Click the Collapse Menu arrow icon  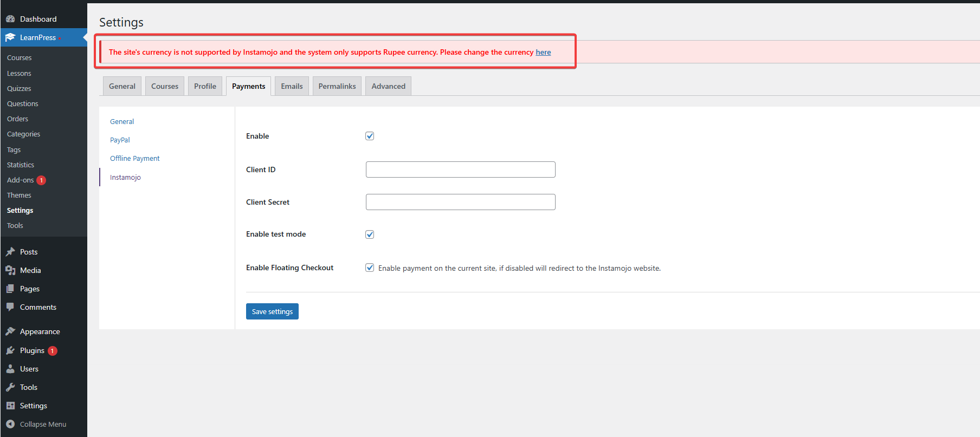[10, 424]
